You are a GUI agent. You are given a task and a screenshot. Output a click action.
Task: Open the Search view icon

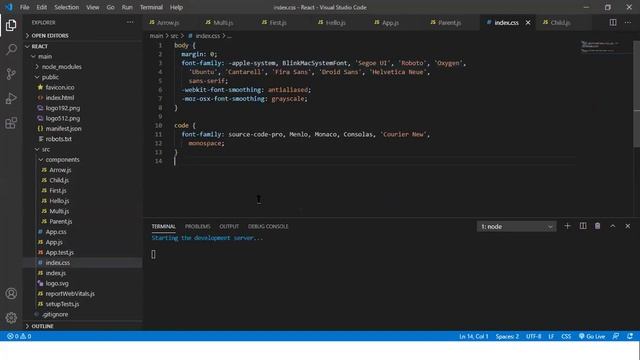(x=11, y=49)
